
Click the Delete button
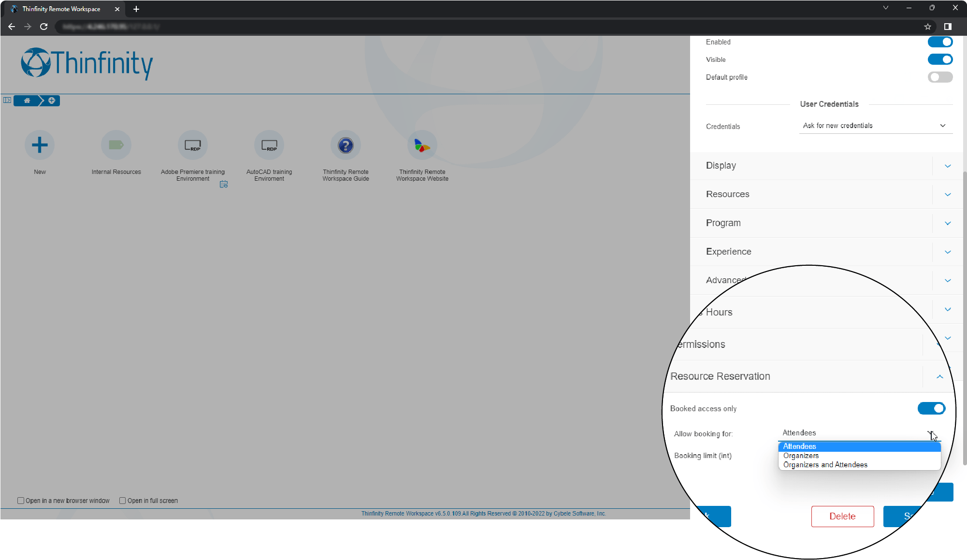tap(842, 516)
